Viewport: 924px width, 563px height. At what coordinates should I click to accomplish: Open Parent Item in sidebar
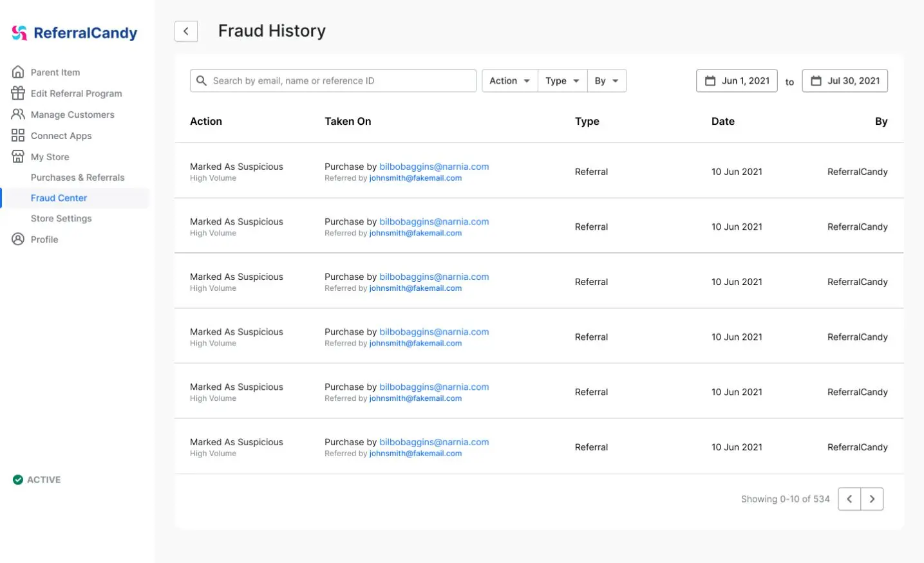pyautogui.click(x=55, y=73)
